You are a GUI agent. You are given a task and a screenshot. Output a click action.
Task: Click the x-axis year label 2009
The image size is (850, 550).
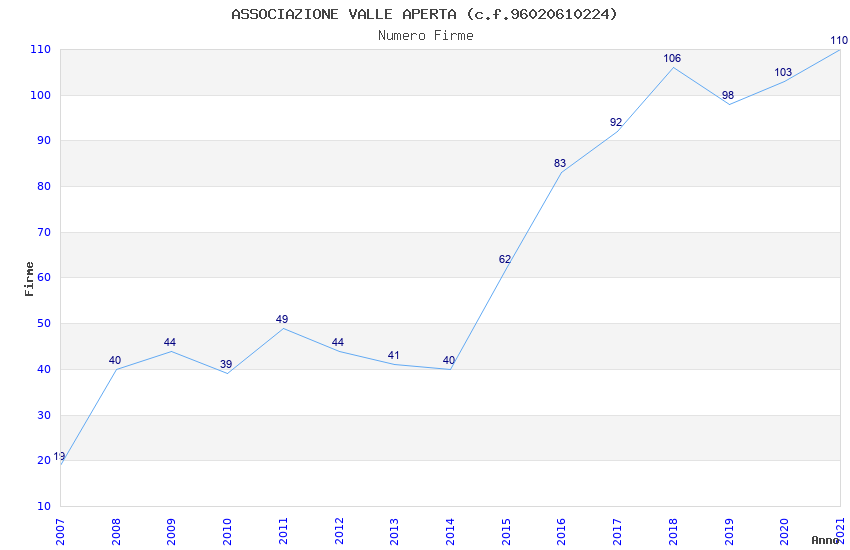point(171,531)
